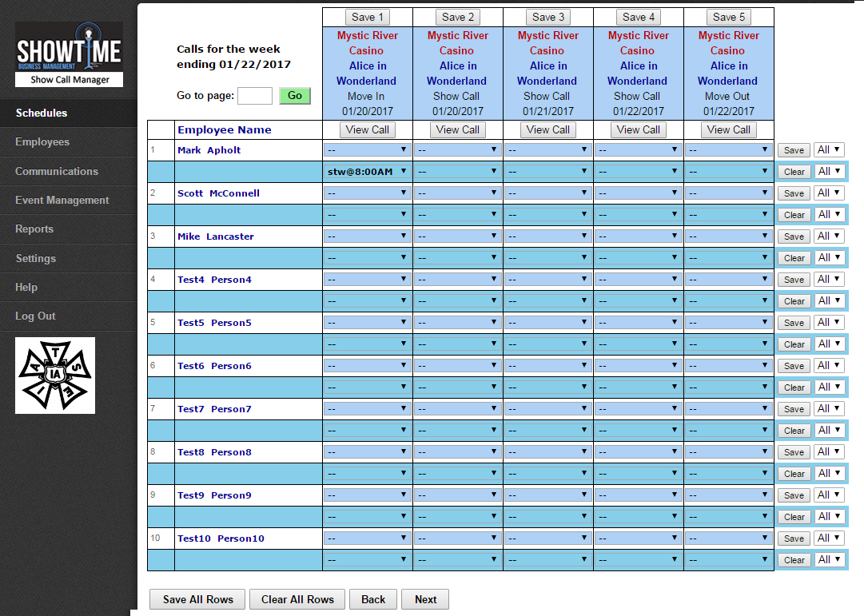Click the green Go button
864x616 pixels.
point(295,95)
